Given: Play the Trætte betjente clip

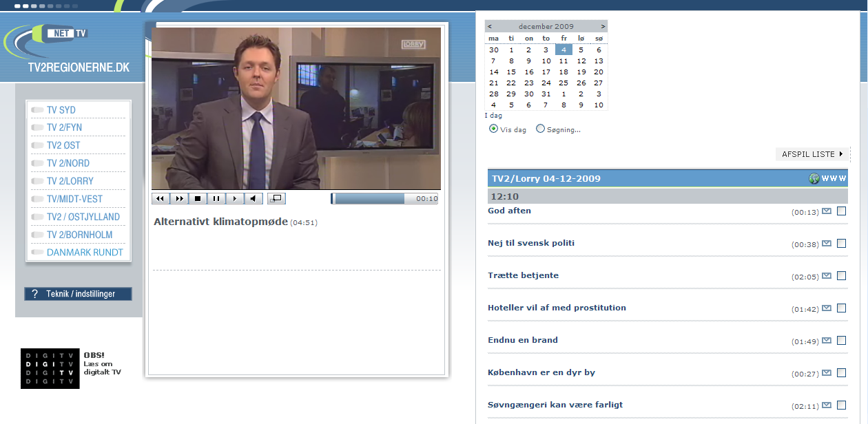Looking at the screenshot, I should coord(523,275).
